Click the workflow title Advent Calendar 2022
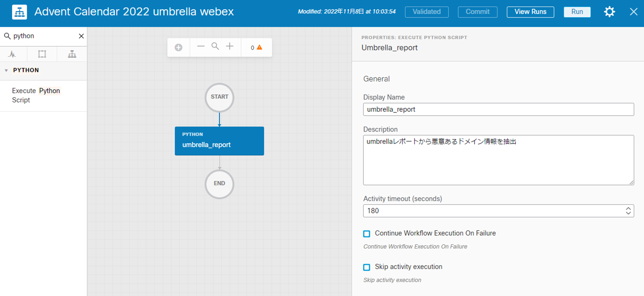Viewport: 644px width, 296px height. pos(134,12)
